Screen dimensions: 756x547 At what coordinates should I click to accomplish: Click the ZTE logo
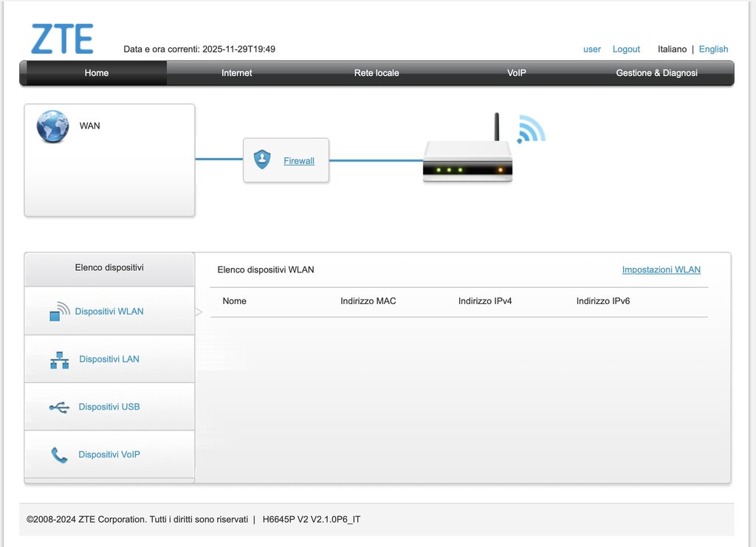click(x=62, y=39)
